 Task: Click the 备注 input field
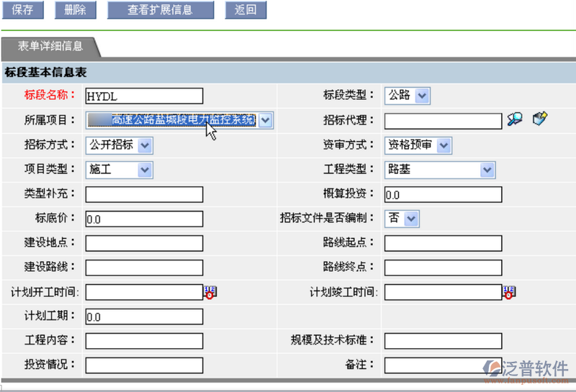[x=443, y=365]
